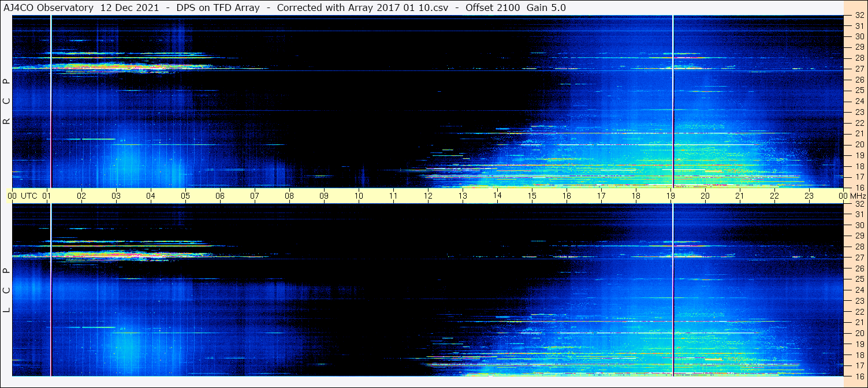Image resolution: width=868 pixels, height=388 pixels.
Task: Pick the 03 hour mark on time axis
Action: coord(116,196)
